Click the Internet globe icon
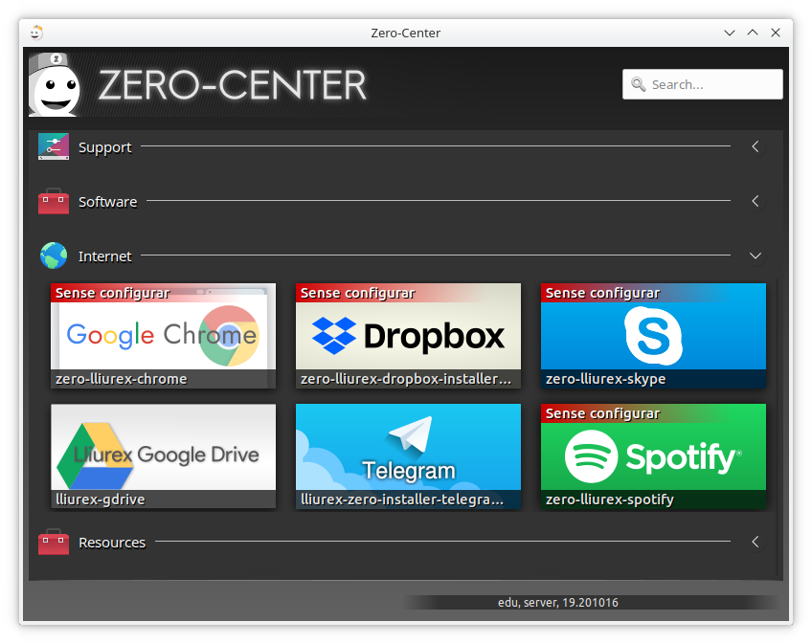The image size is (812, 644). point(54,255)
